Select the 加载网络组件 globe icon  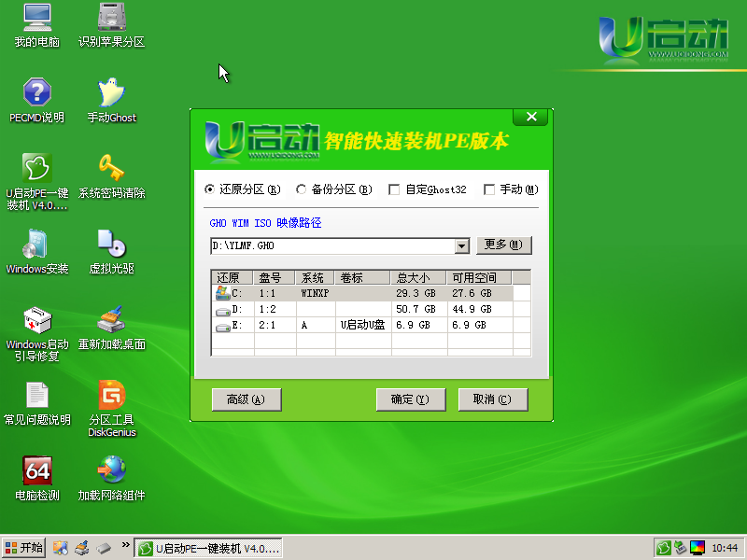click(111, 479)
